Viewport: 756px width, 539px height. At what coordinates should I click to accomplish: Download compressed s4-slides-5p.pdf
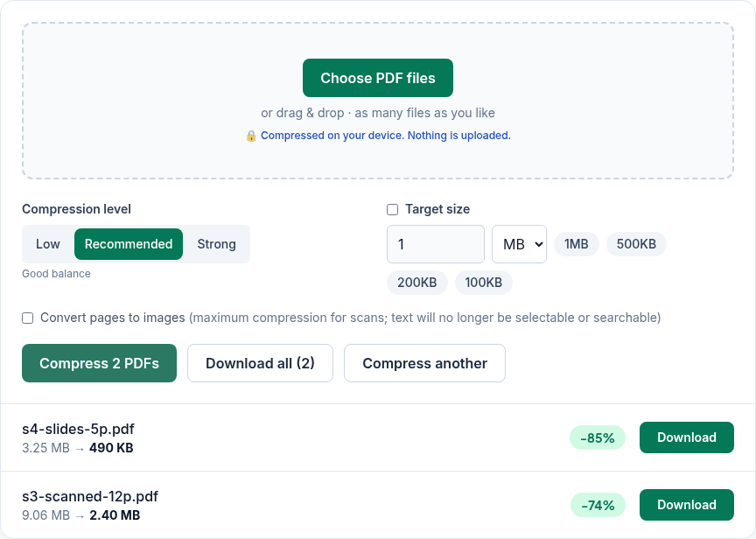pos(687,437)
